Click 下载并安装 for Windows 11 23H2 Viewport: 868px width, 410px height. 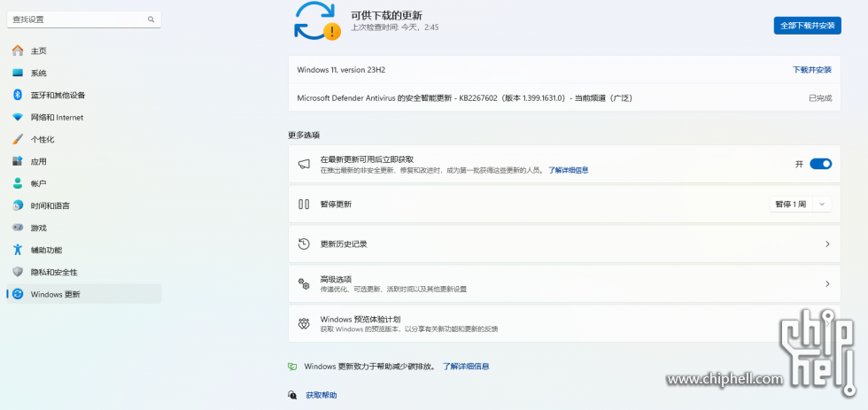812,70
